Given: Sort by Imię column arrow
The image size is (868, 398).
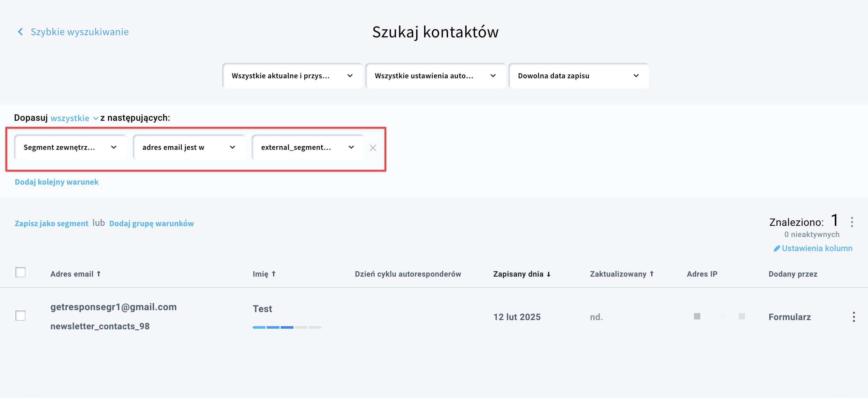Looking at the screenshot, I should point(274,274).
